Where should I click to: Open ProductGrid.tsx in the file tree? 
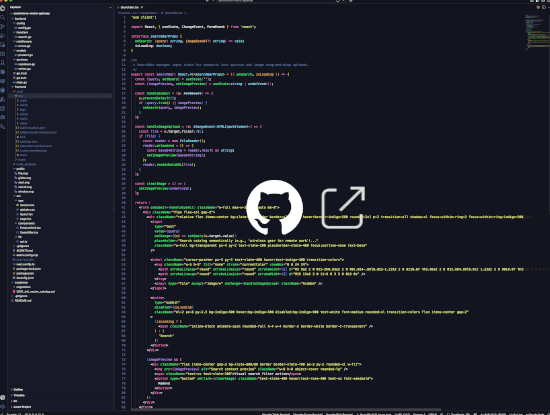(x=29, y=228)
